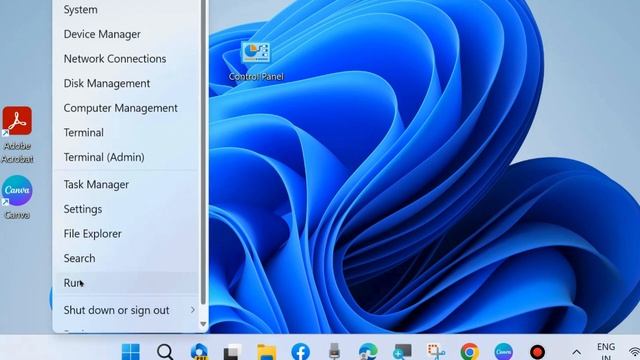Screen dimensions: 640x360
Task: Open Facebook from the taskbar
Action: click(300, 351)
